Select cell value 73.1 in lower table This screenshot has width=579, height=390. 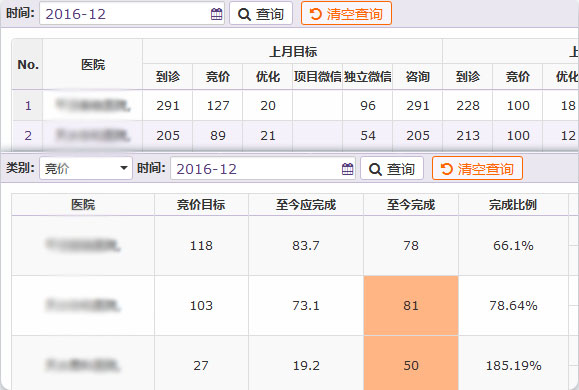306,305
